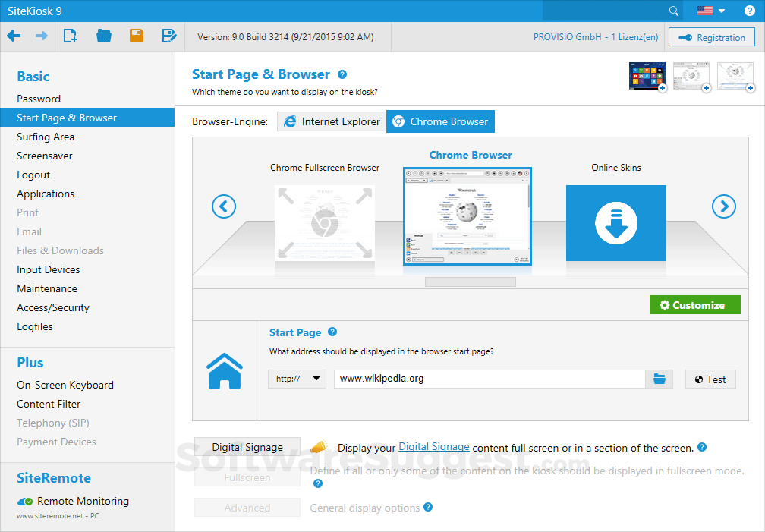The image size is (765, 532).
Task: Browse for a start page using the folder icon
Action: (659, 378)
